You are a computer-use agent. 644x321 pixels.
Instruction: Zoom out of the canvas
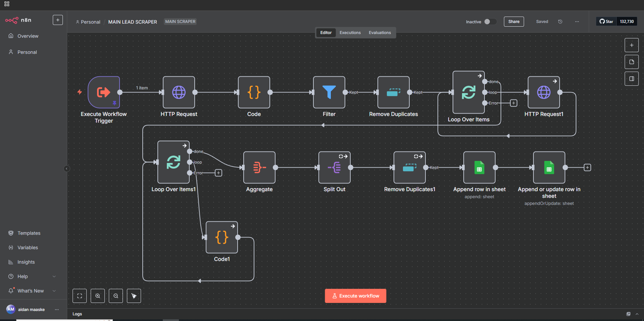(116, 296)
